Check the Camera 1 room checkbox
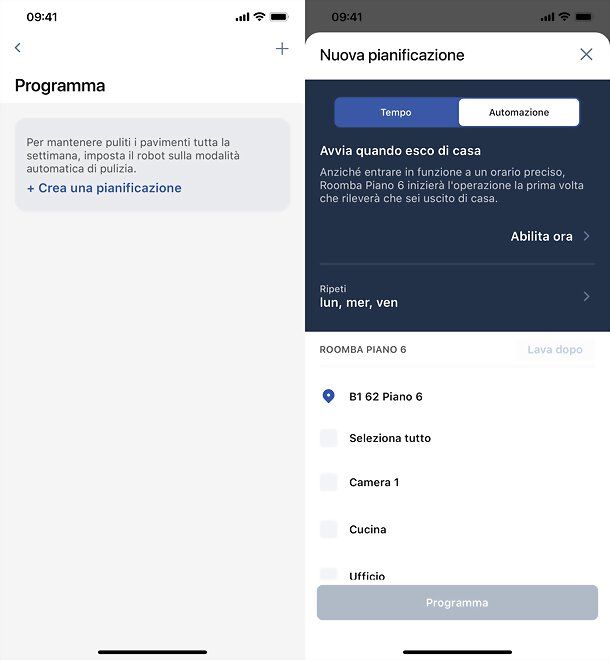Viewport: 610px width, 660px height. [x=329, y=482]
